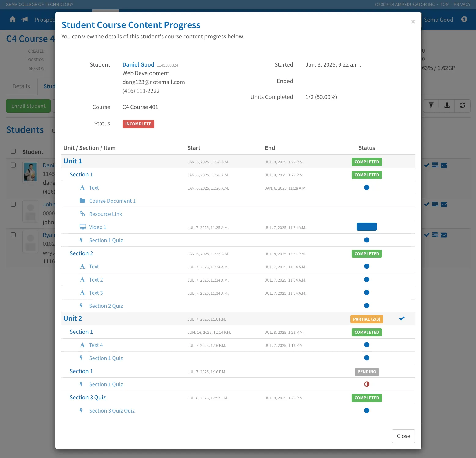
Task: Click the PARTIAL (2/3) status badge
Action: (x=367, y=319)
